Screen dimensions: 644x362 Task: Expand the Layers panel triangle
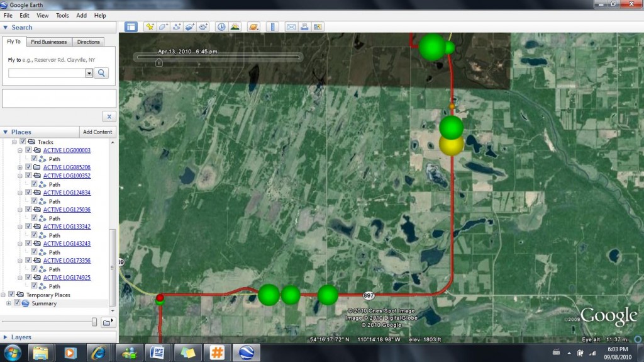point(5,337)
